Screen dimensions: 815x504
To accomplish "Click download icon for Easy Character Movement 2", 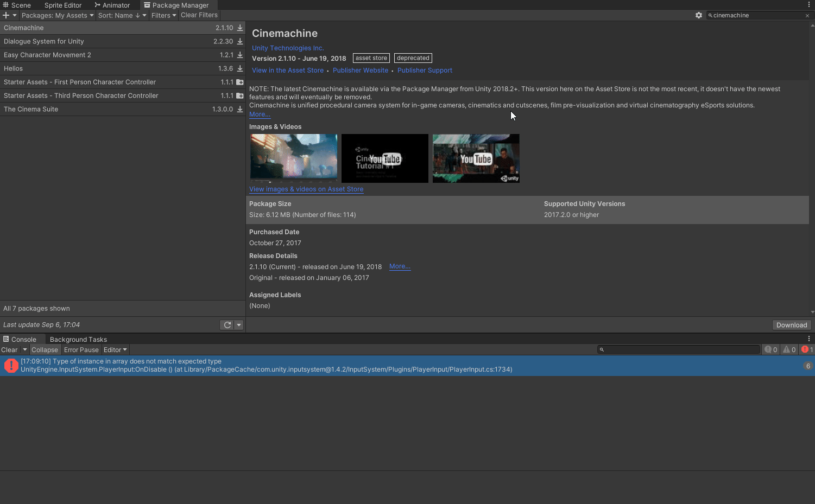I will (x=240, y=55).
